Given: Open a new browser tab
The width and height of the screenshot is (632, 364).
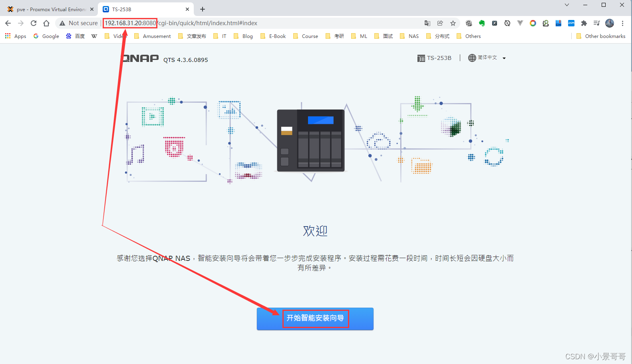Looking at the screenshot, I should click(203, 9).
